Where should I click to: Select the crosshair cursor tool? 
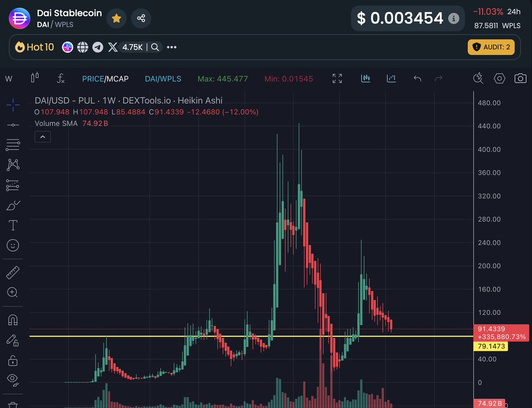[13, 105]
